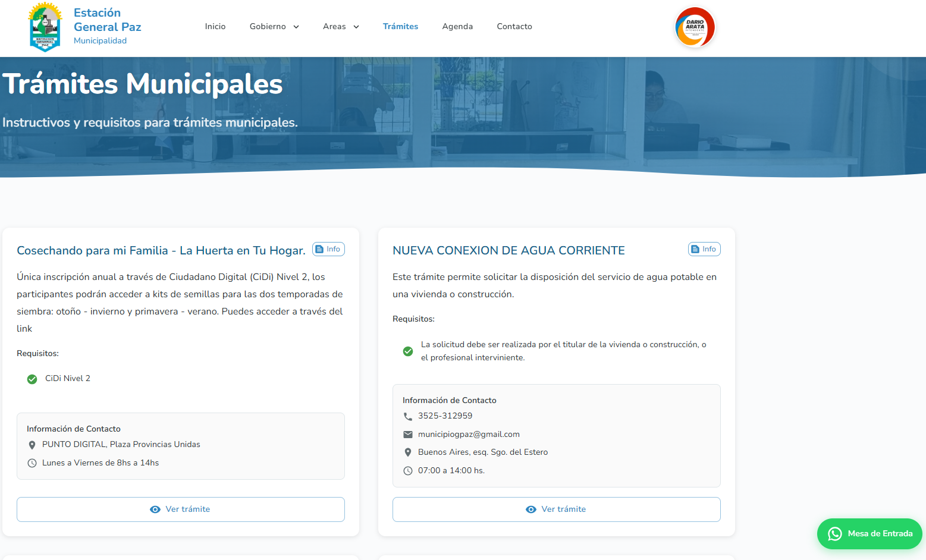Image resolution: width=926 pixels, height=560 pixels.
Task: Expand Info on the NUEVA CONEXION card
Action: (x=704, y=249)
